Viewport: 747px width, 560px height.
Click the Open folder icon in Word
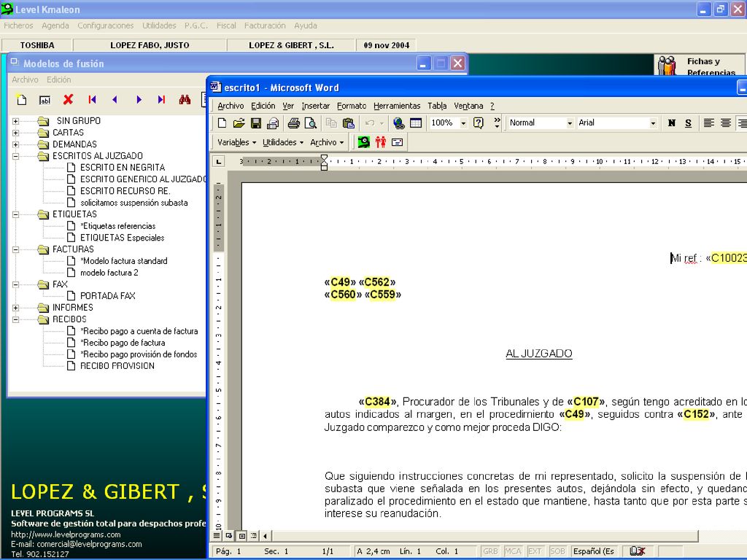click(x=239, y=122)
